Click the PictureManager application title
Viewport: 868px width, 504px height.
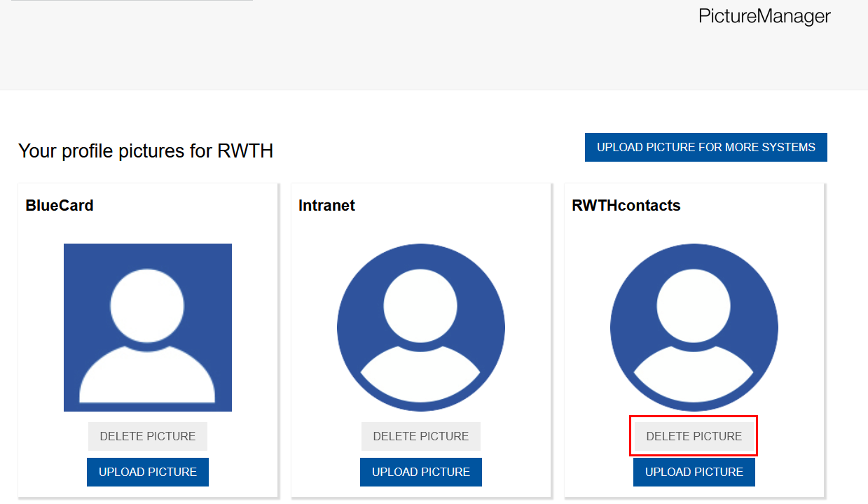pyautogui.click(x=764, y=16)
